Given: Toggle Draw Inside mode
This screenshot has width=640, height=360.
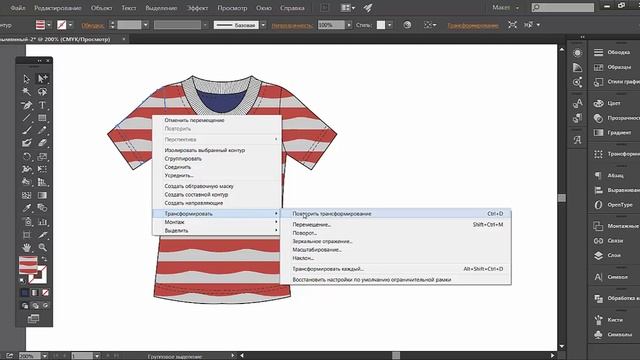Looking at the screenshot, I should (45, 305).
